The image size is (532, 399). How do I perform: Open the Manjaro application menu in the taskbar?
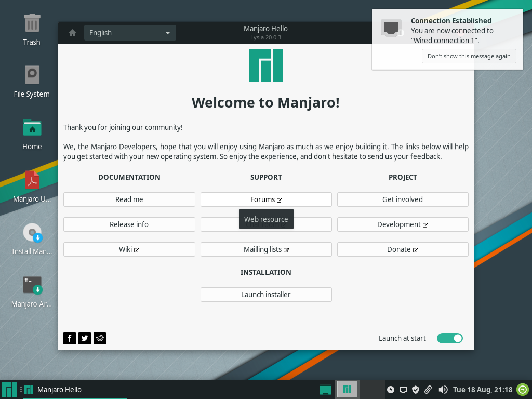pyautogui.click(x=9, y=390)
